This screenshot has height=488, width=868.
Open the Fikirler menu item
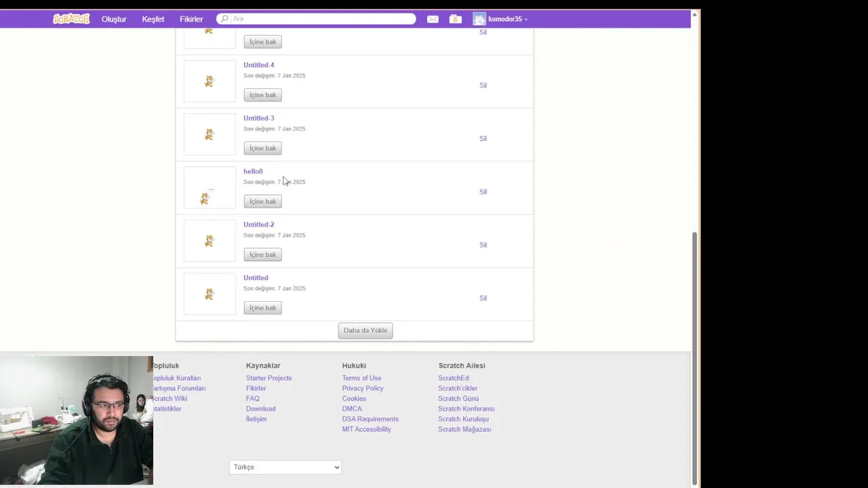191,19
